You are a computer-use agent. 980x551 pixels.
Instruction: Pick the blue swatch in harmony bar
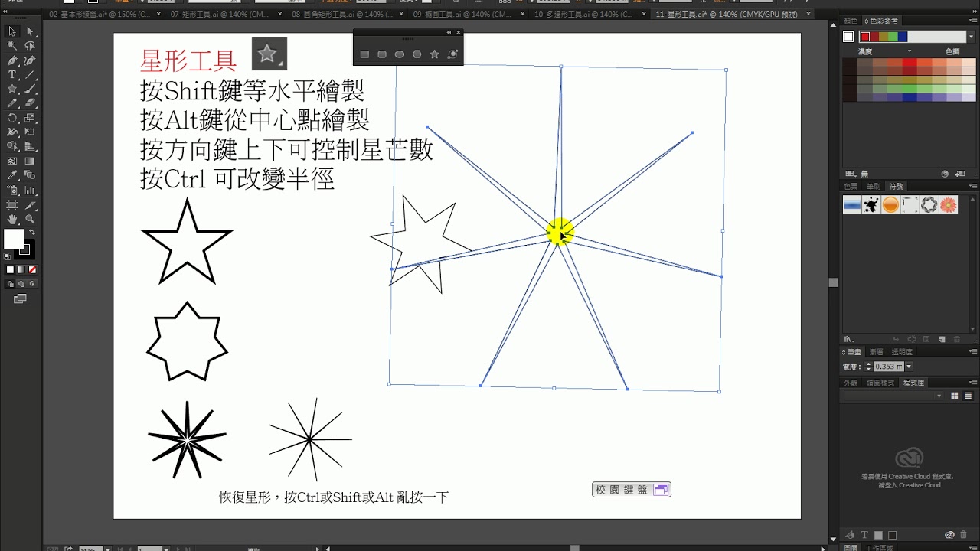click(903, 37)
